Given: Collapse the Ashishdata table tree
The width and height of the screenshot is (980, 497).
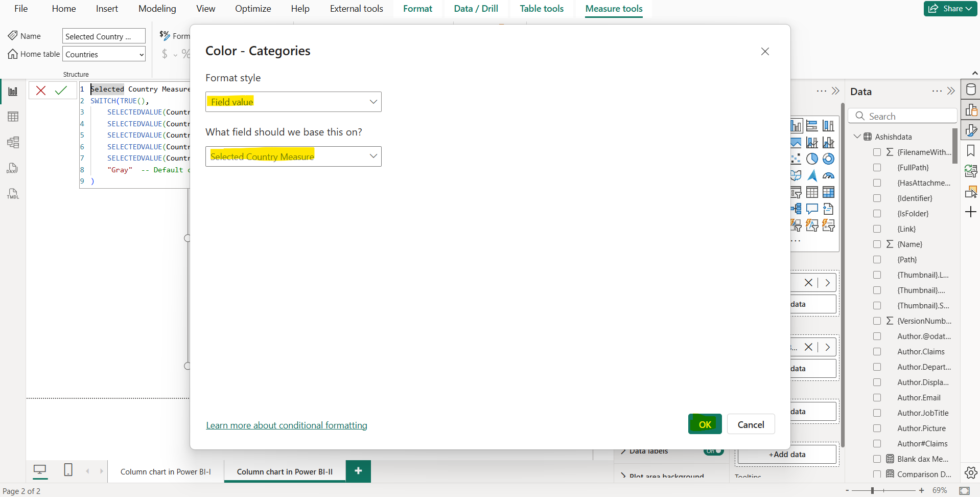Looking at the screenshot, I should 857,137.
